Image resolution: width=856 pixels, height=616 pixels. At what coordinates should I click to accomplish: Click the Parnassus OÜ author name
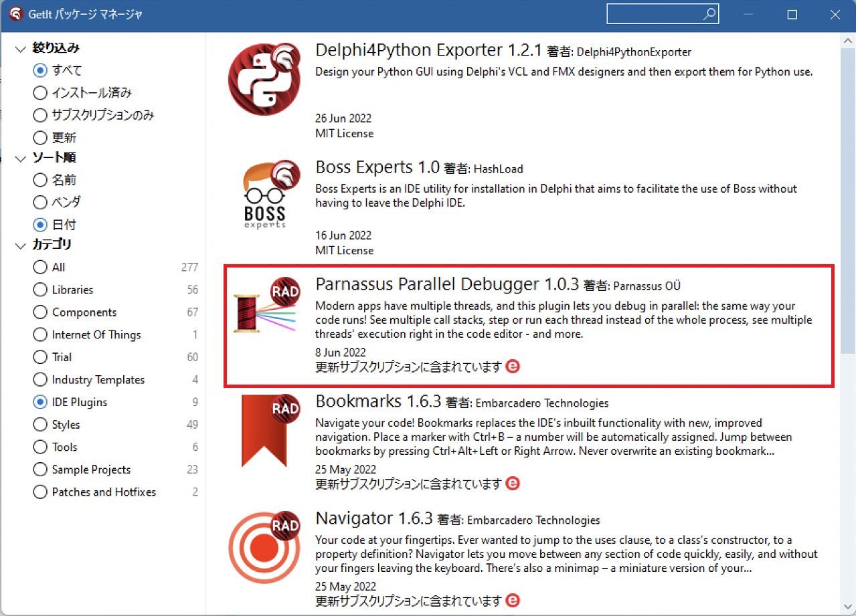(x=647, y=286)
